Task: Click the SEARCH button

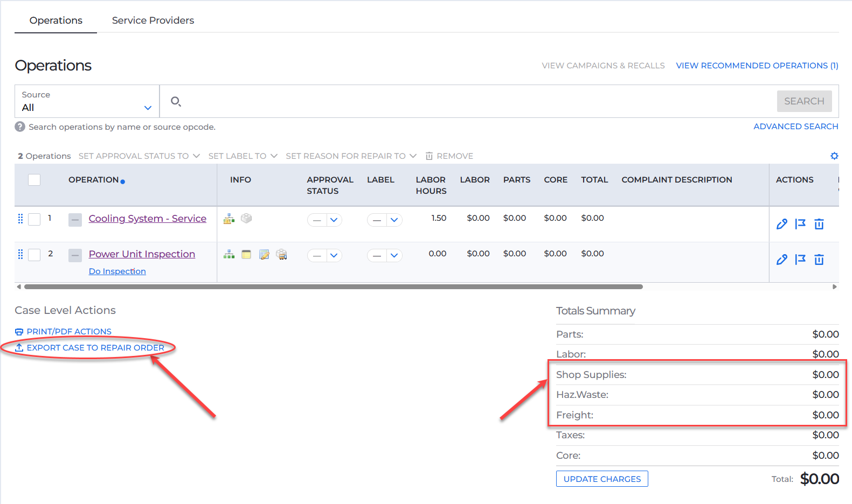Action: click(x=804, y=101)
